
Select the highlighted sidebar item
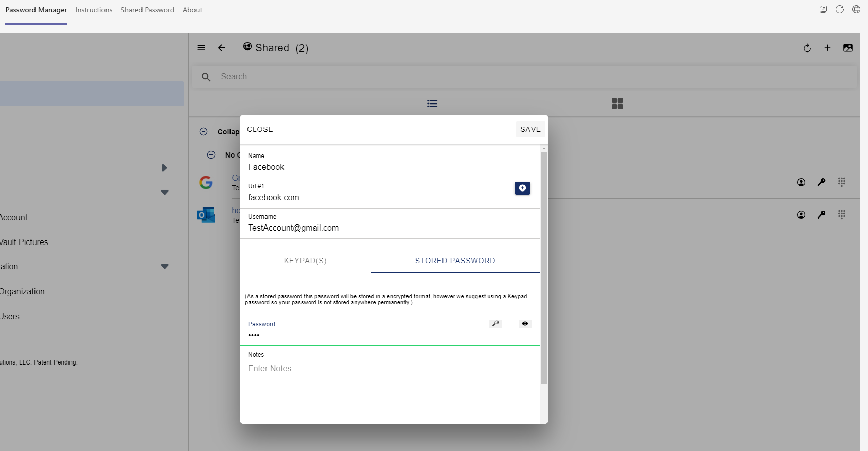92,94
